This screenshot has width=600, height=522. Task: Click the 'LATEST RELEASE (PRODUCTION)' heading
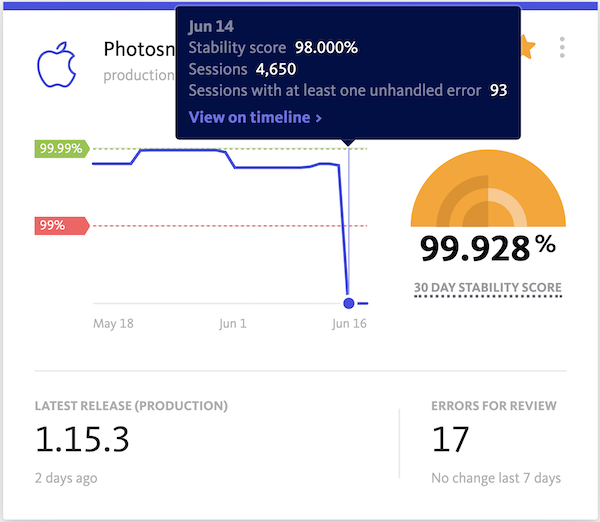(x=131, y=406)
